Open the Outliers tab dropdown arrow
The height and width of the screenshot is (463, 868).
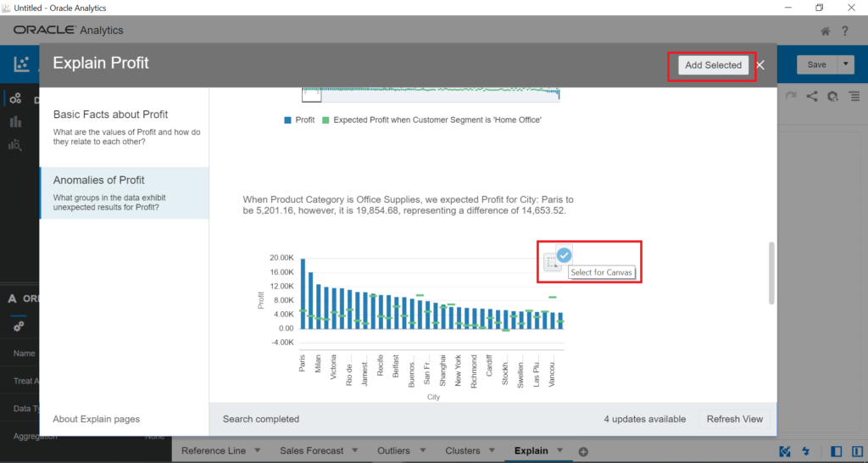(x=422, y=450)
